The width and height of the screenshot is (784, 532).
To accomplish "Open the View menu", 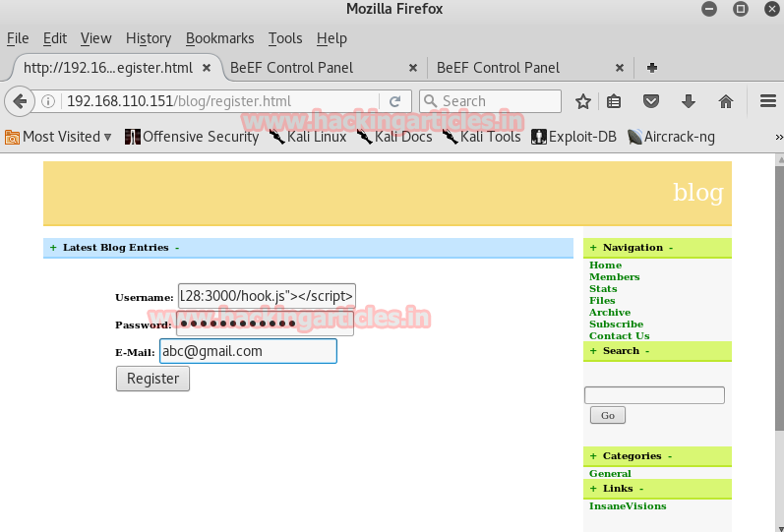I will [x=96, y=38].
